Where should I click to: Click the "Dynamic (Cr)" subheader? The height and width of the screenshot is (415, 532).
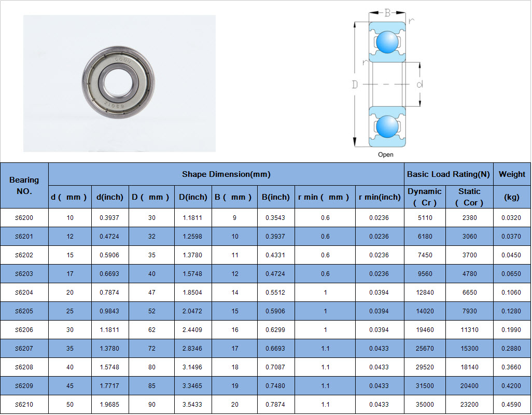click(x=425, y=197)
